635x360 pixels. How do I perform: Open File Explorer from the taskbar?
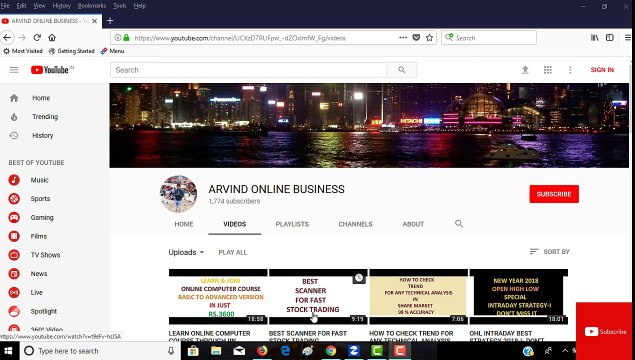(x=216, y=351)
